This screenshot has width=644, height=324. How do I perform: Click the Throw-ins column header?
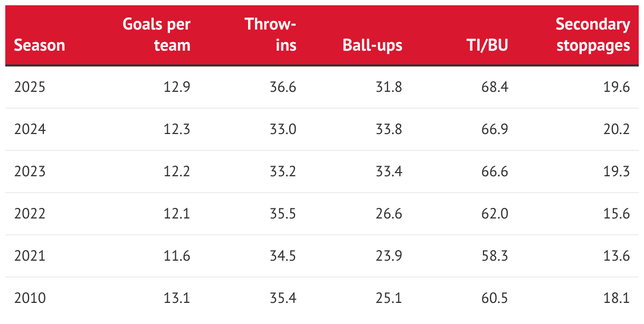point(270,34)
